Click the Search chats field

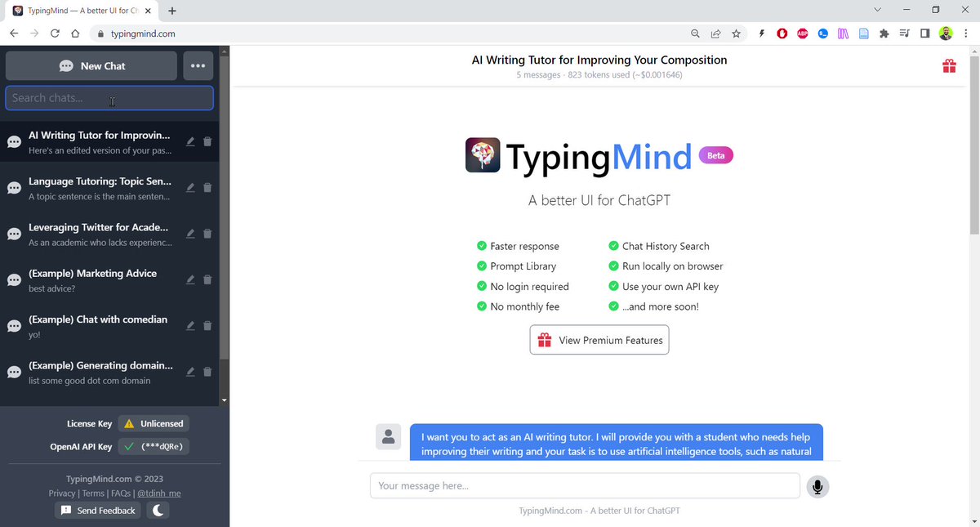pos(109,98)
